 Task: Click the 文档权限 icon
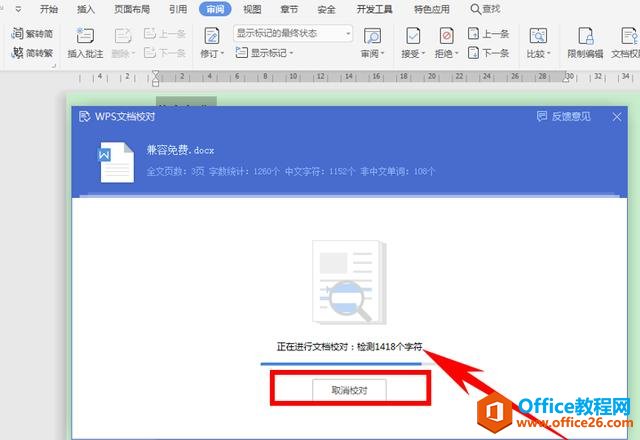(x=629, y=36)
